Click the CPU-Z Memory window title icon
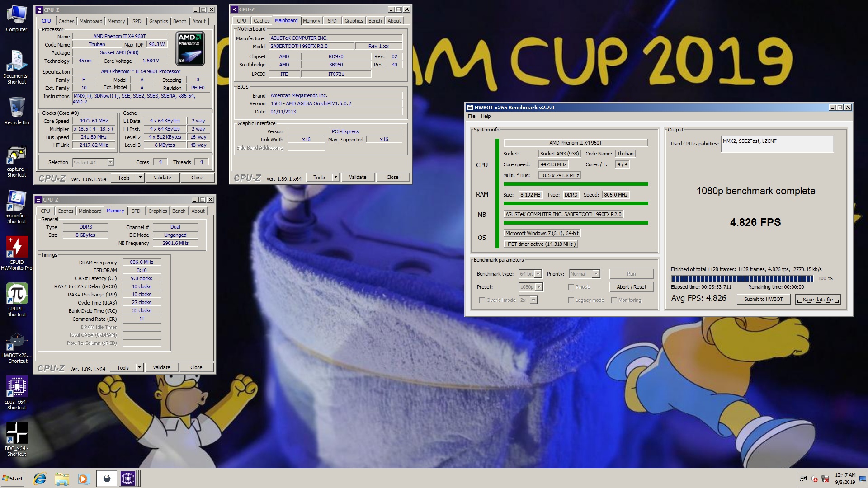The height and width of the screenshot is (488, 868). point(39,200)
